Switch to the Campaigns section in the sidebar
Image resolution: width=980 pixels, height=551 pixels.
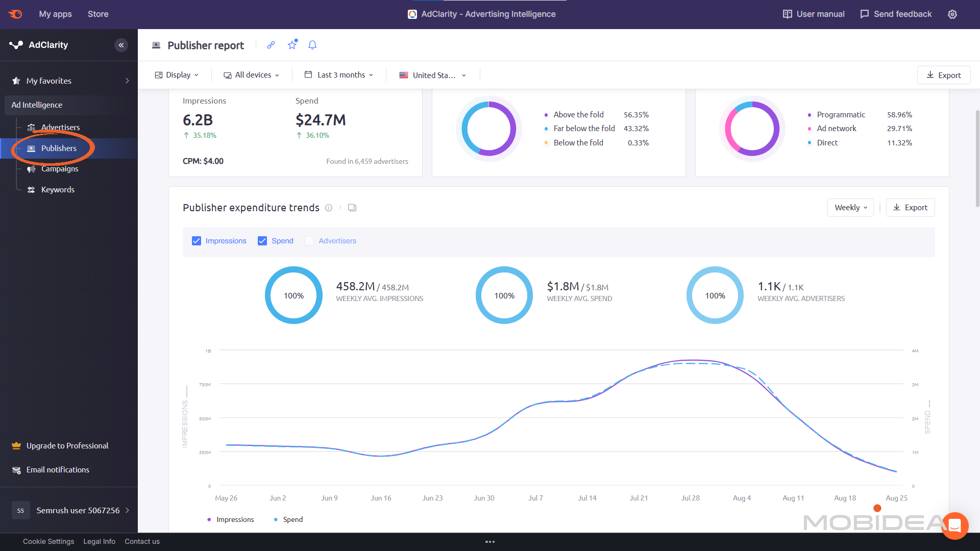point(60,168)
